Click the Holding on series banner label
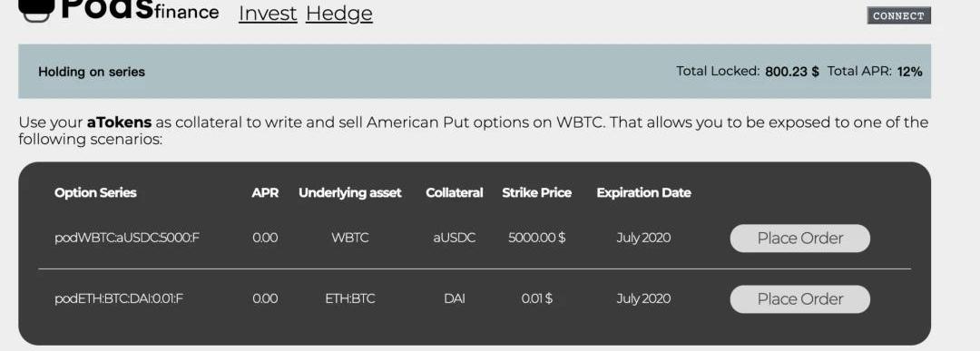Image resolution: width=980 pixels, height=351 pixels. pos(92,72)
